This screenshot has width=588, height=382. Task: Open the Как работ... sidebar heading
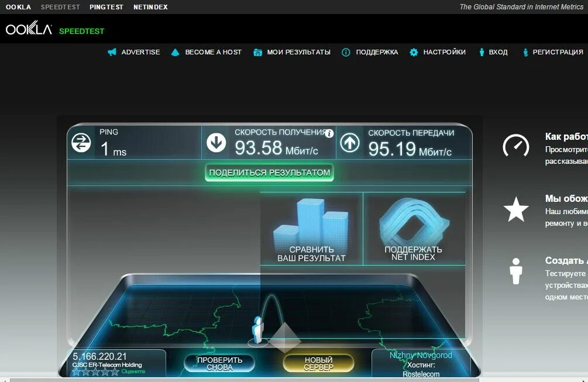click(x=566, y=136)
